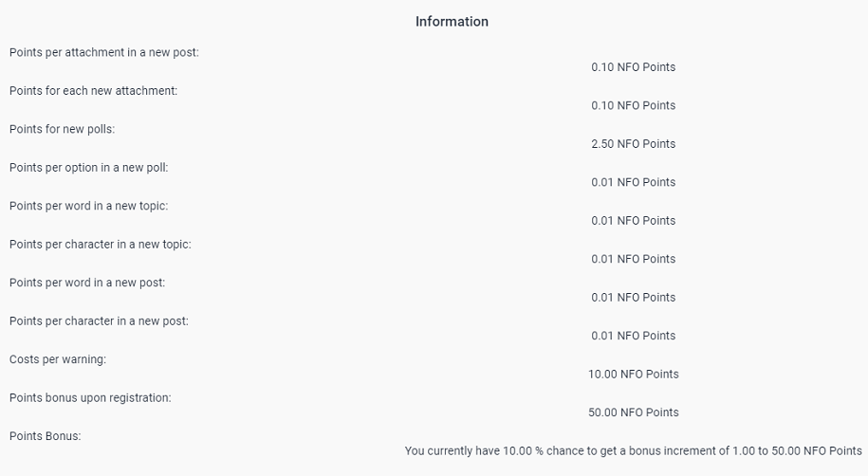Click the character in new post 0.01 value

tap(634, 336)
